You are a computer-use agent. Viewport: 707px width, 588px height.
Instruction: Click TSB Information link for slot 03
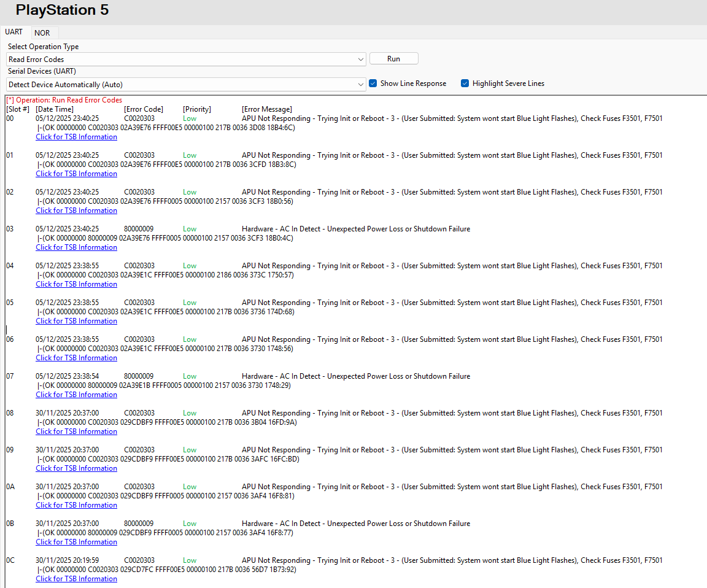tap(76, 247)
